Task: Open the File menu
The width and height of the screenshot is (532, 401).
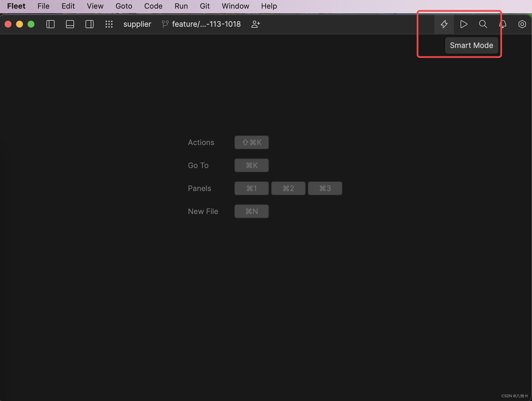Action: [43, 6]
